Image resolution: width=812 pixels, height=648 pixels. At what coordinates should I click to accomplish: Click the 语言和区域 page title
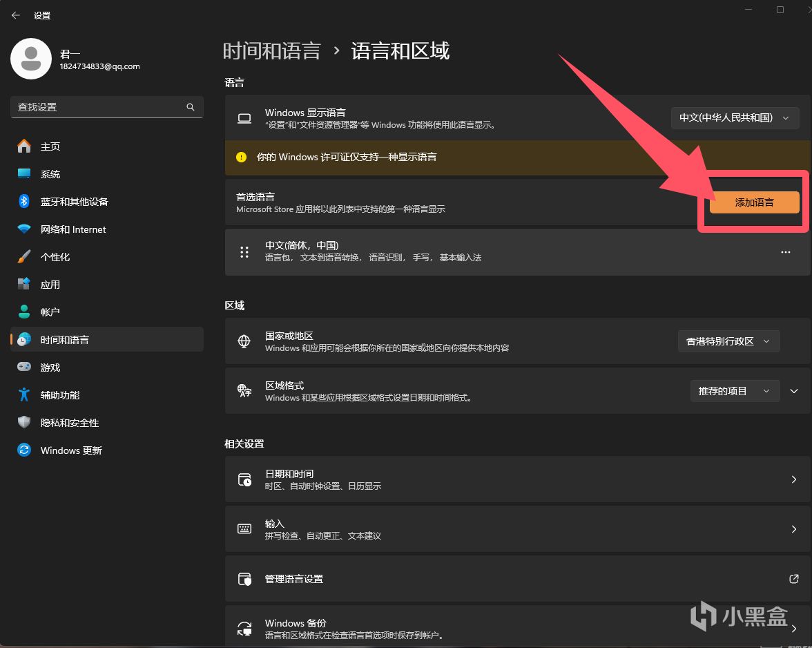[x=400, y=50]
